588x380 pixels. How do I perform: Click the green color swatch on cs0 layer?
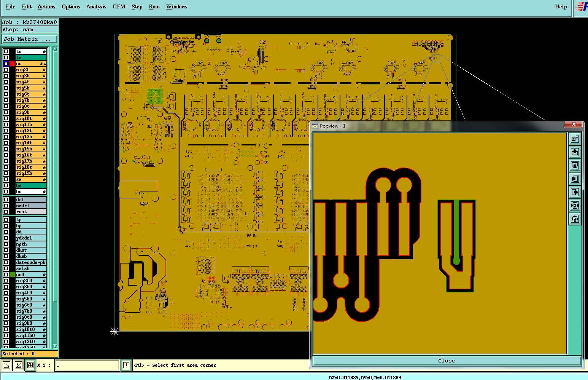pyautogui.click(x=12, y=275)
